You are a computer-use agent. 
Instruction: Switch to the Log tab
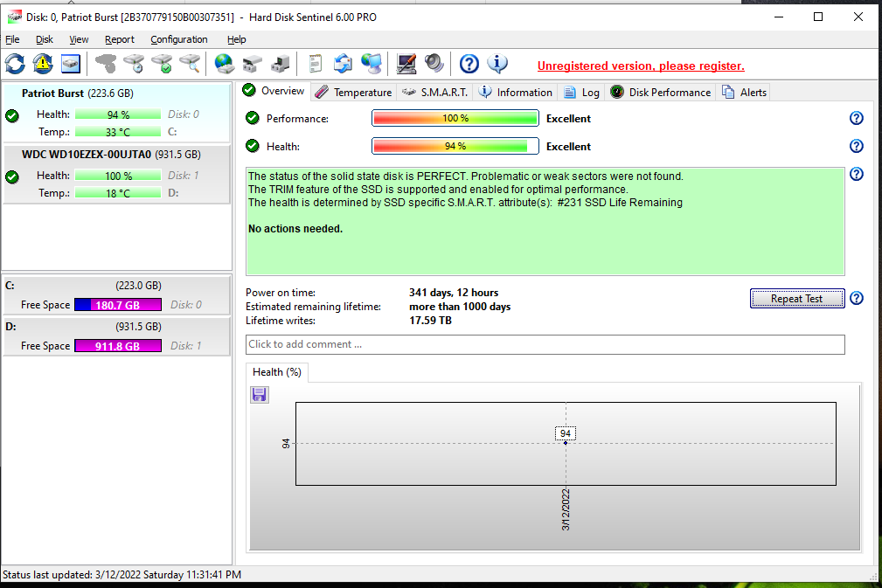pos(581,93)
